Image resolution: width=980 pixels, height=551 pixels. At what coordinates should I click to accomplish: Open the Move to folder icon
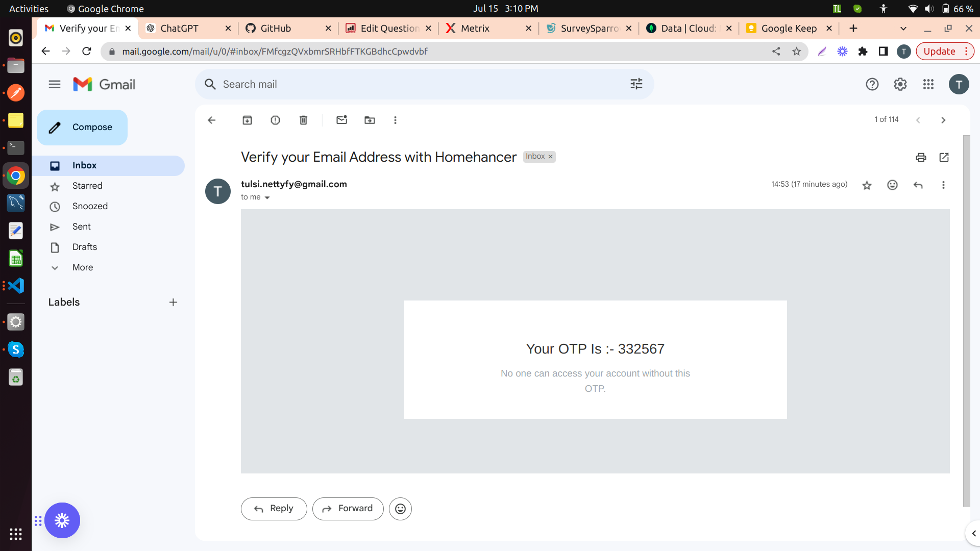[370, 120]
